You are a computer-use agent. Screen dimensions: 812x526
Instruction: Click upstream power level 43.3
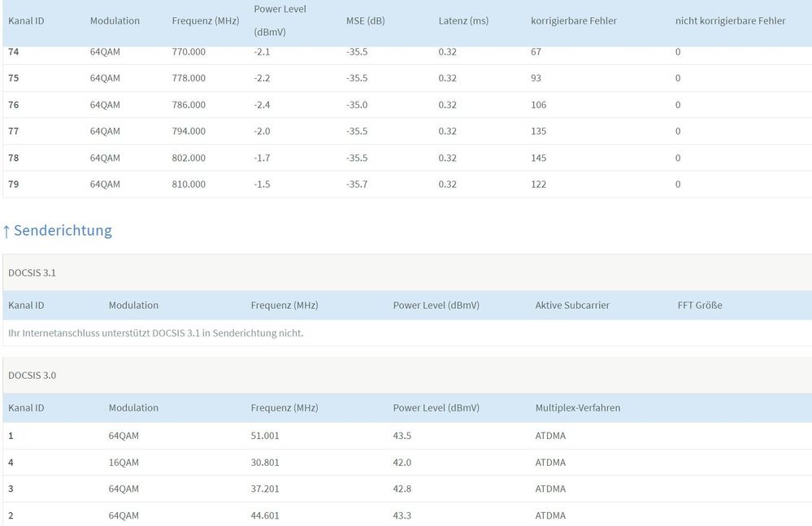click(x=402, y=515)
